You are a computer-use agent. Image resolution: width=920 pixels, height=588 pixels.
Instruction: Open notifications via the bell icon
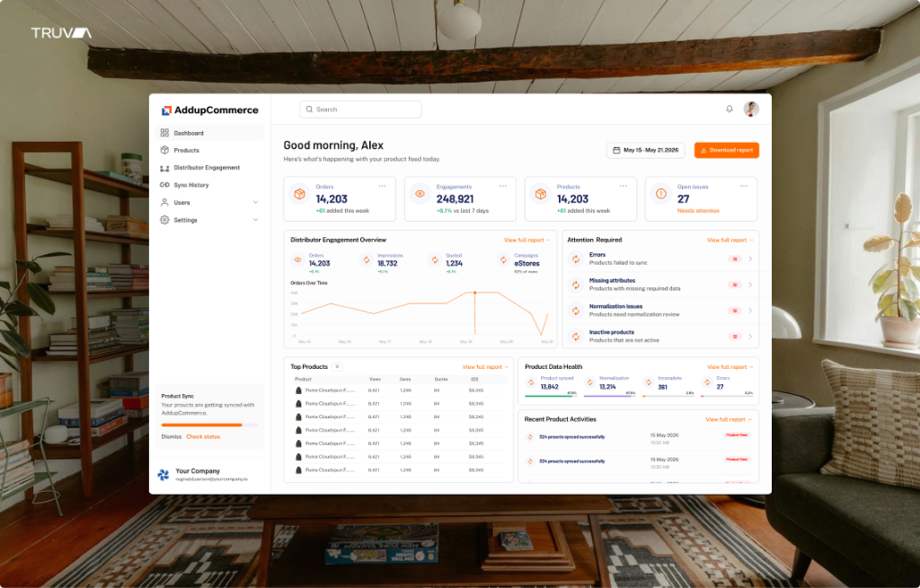pos(730,109)
